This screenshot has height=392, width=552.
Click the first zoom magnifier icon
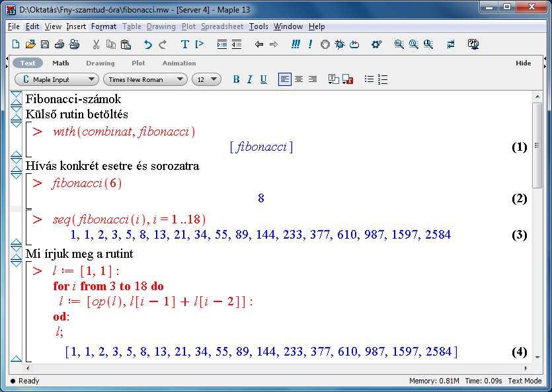(399, 44)
